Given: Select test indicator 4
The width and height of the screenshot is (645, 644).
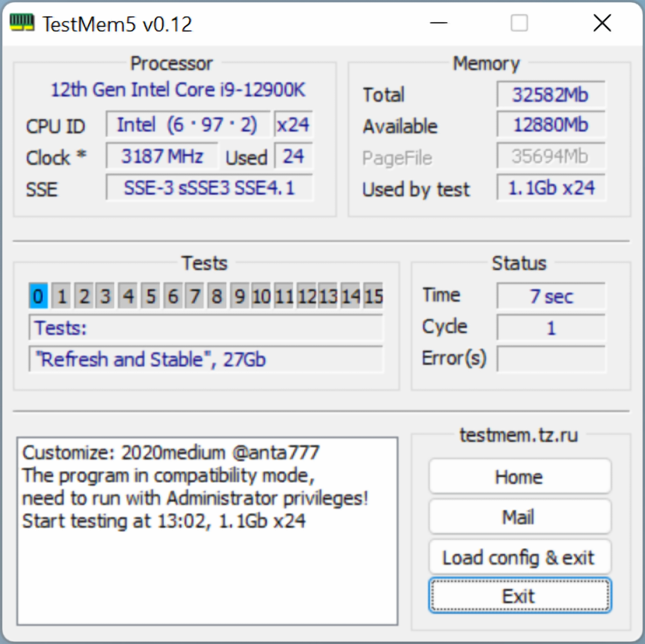Looking at the screenshot, I should click(x=128, y=296).
